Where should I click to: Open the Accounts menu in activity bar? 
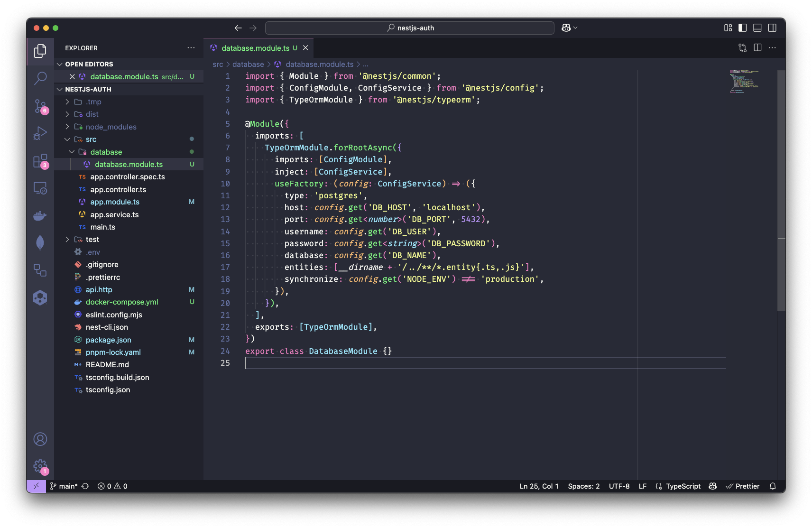[40, 439]
